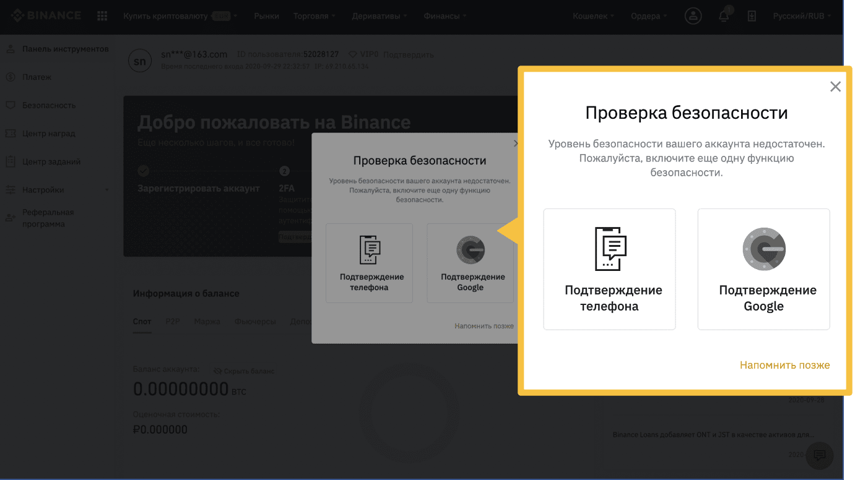Click Напомнить позже in small dimmed dialog
The image size is (868, 480).
pos(484,326)
